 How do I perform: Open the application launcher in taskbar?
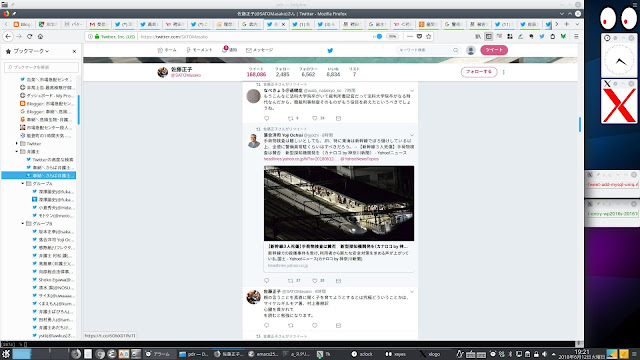(x=6, y=354)
